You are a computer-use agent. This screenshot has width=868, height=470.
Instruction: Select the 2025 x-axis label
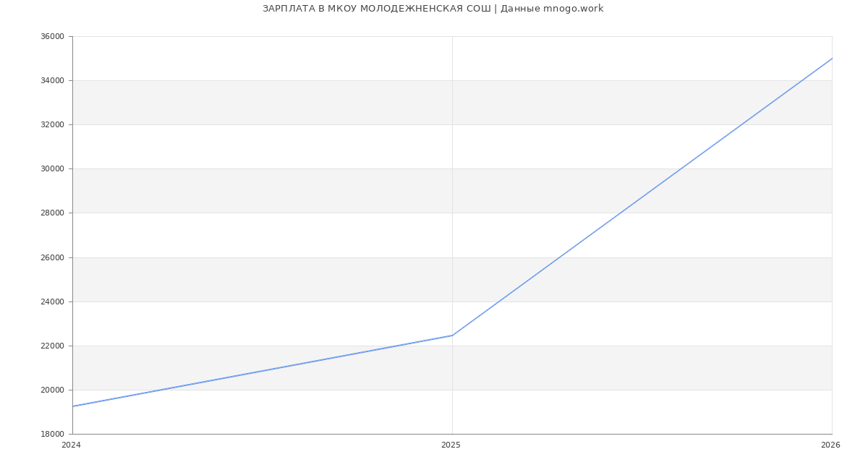(x=451, y=445)
